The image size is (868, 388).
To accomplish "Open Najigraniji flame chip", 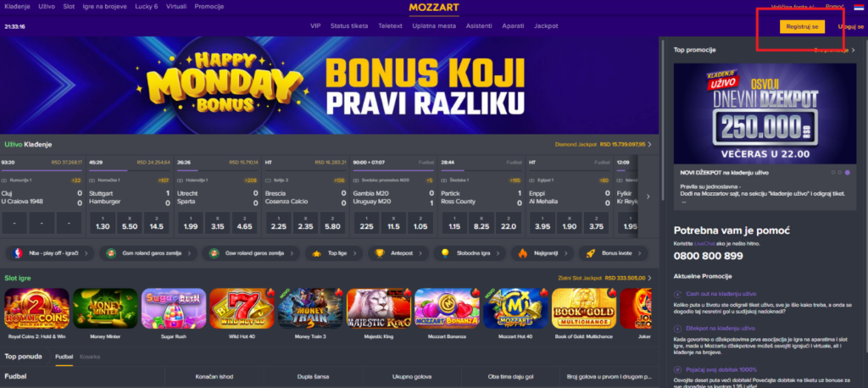I will pyautogui.click(x=542, y=253).
